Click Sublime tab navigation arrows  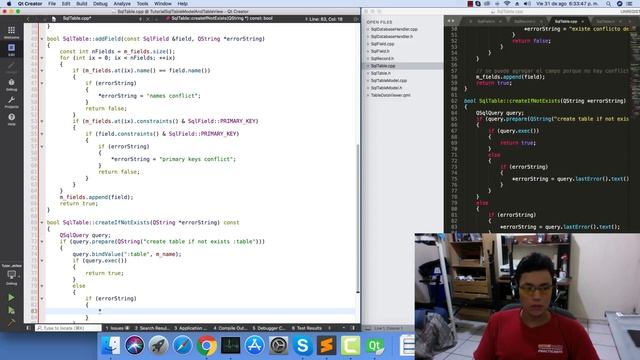(451, 21)
